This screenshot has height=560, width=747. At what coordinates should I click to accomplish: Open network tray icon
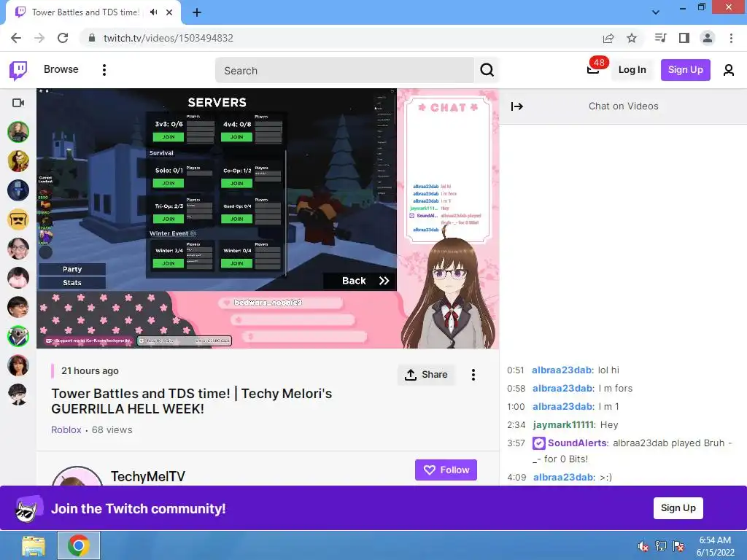(x=661, y=546)
